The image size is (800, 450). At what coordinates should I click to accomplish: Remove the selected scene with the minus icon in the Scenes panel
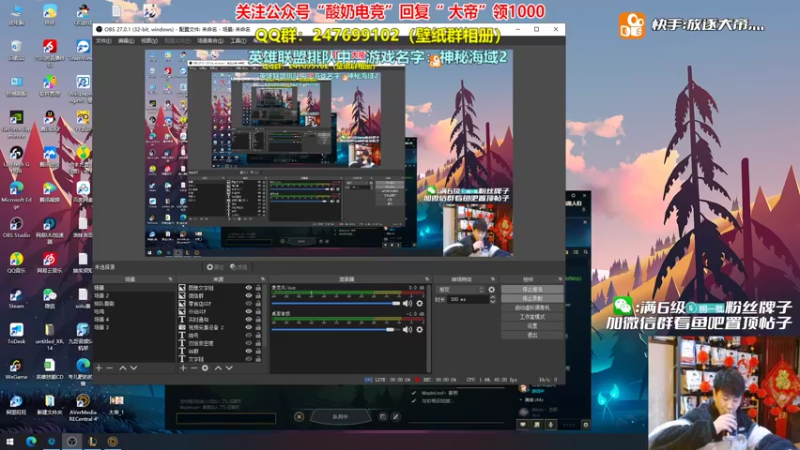[x=109, y=368]
